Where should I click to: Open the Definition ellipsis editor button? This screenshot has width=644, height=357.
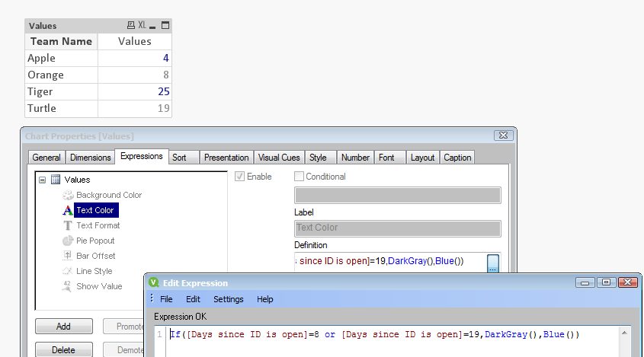coord(493,264)
